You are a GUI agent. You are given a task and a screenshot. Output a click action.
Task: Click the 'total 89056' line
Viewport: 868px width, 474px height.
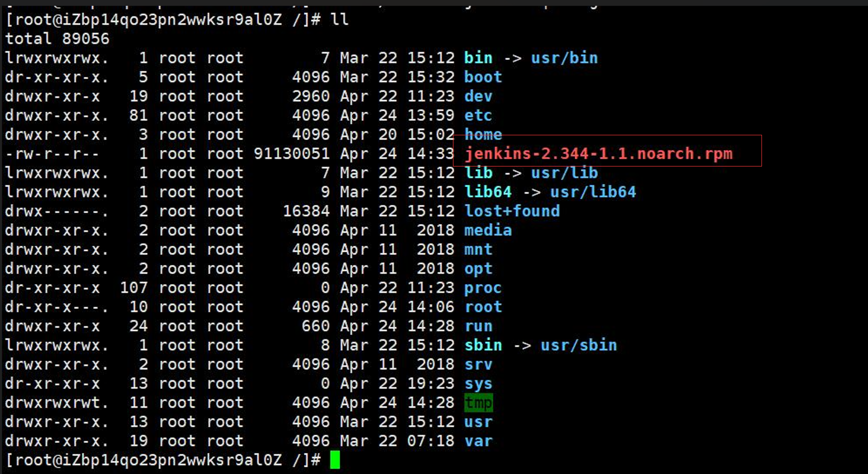click(57, 39)
